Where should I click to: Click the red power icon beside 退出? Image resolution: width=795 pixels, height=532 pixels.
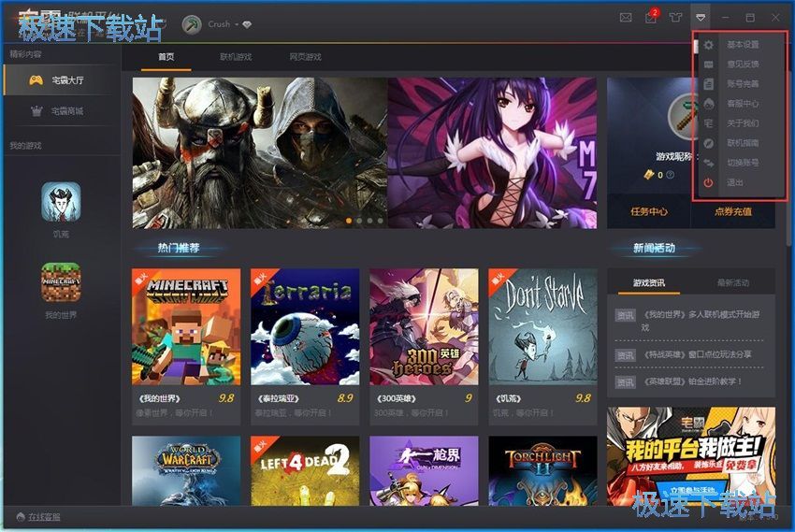pyautogui.click(x=708, y=182)
